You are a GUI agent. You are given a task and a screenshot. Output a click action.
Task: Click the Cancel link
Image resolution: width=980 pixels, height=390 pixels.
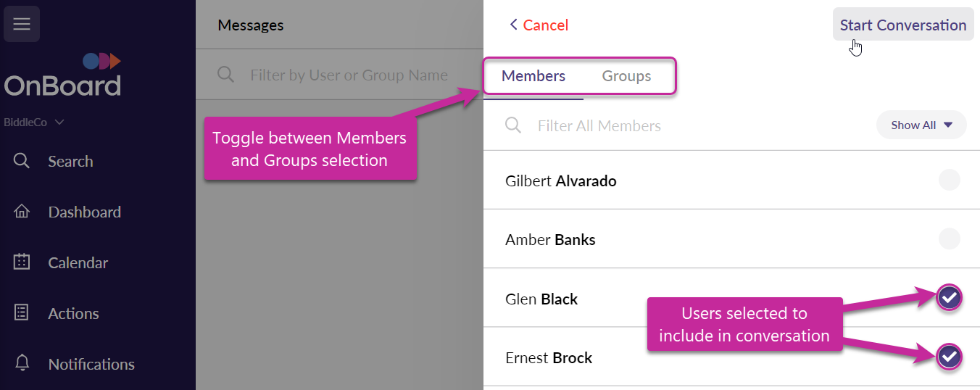539,25
